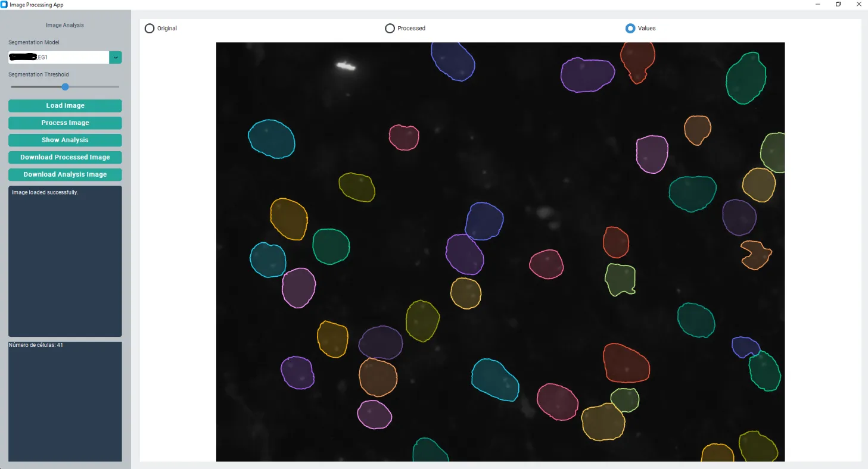This screenshot has height=469, width=868.
Task: Click the segmented cell image canvas
Action: click(x=500, y=250)
